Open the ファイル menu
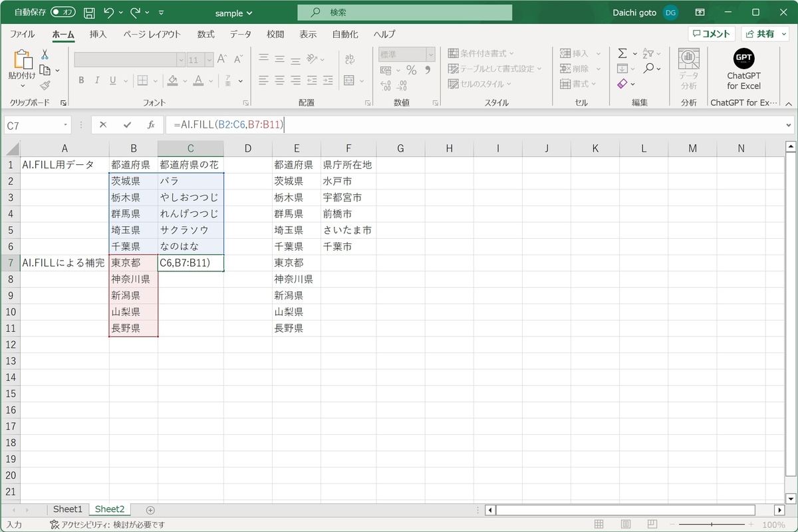The width and height of the screenshot is (798, 532). tap(23, 34)
